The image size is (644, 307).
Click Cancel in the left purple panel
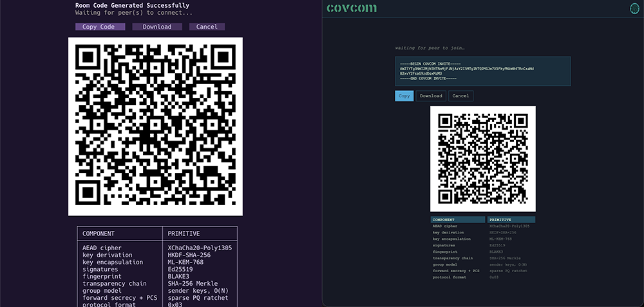click(x=207, y=26)
